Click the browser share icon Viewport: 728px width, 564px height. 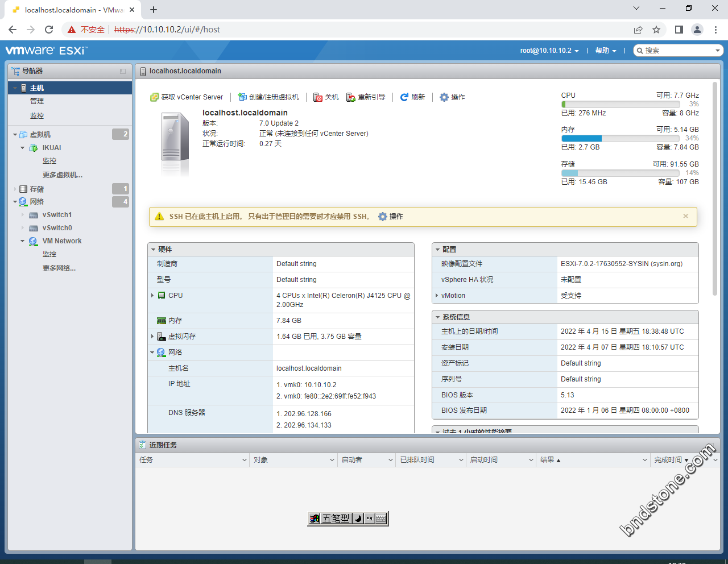click(638, 30)
